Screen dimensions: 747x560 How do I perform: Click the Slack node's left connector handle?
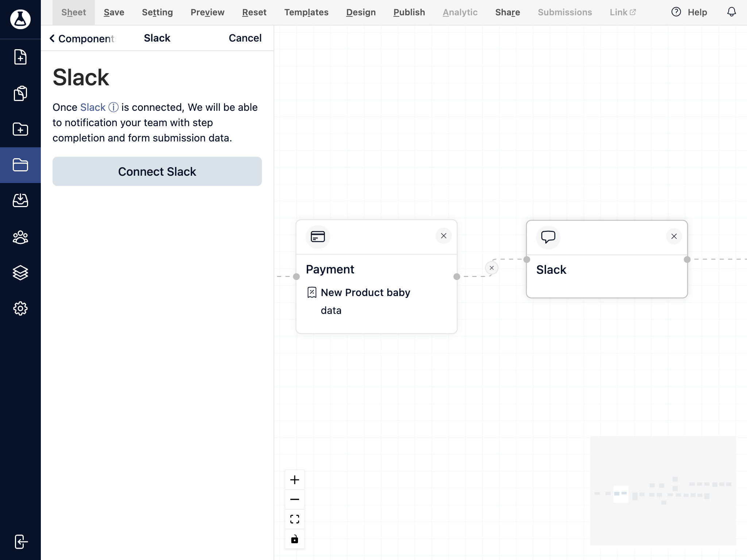coord(527,260)
